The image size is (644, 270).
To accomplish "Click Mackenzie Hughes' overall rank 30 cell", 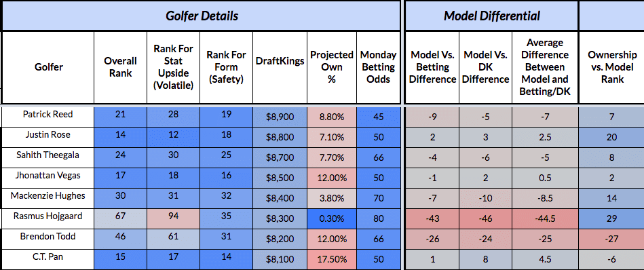I will pos(120,198).
